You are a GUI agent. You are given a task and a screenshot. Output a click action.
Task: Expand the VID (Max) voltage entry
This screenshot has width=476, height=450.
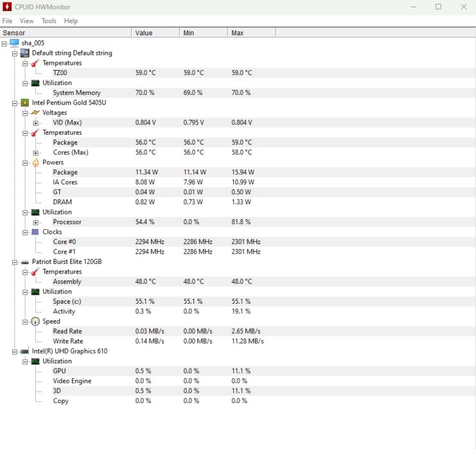coord(35,123)
